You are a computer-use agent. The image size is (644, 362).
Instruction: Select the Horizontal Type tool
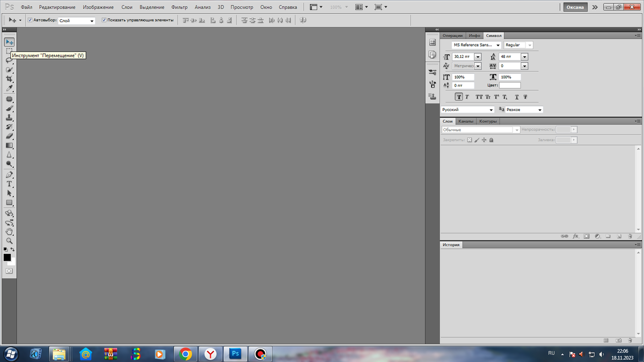(x=9, y=184)
